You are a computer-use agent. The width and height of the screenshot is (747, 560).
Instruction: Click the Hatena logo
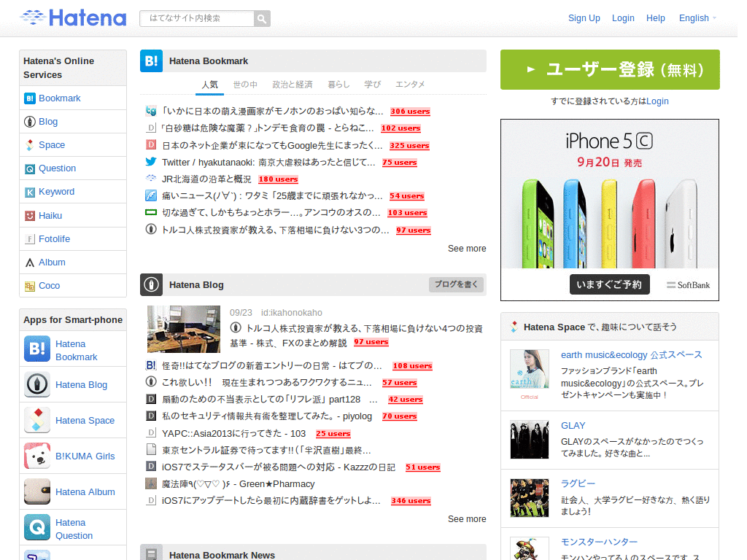pyautogui.click(x=73, y=17)
